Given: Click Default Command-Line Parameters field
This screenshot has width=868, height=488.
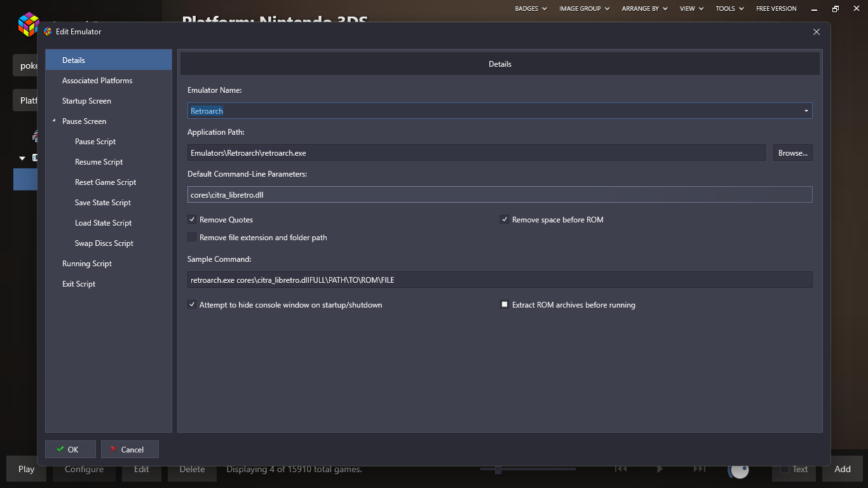Looking at the screenshot, I should (x=499, y=194).
